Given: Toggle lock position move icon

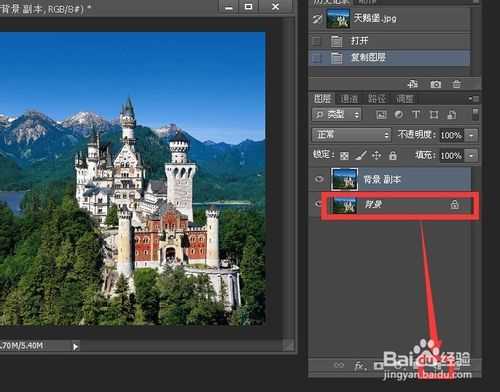Looking at the screenshot, I should coord(377,155).
